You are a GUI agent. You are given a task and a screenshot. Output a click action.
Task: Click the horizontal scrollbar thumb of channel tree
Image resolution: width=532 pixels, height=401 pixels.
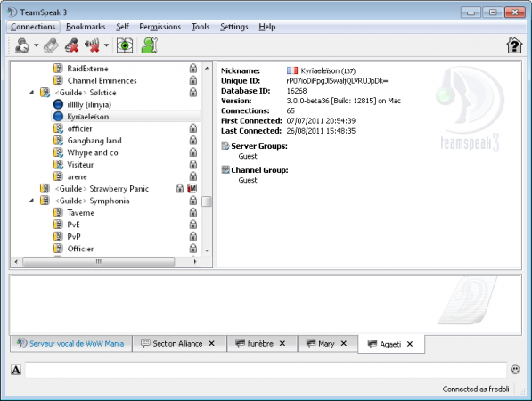click(98, 262)
